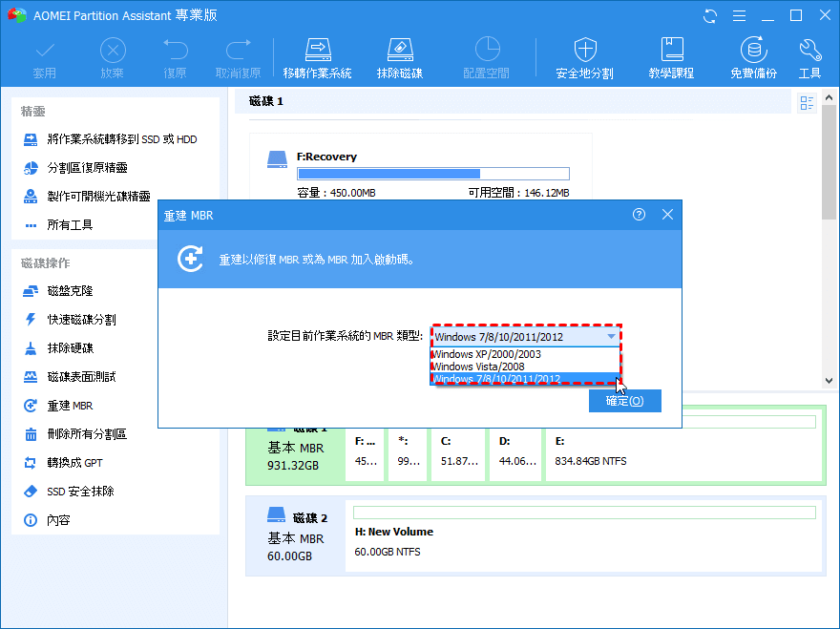
Task: Click the 內容 info icon
Action: pyautogui.click(x=31, y=520)
